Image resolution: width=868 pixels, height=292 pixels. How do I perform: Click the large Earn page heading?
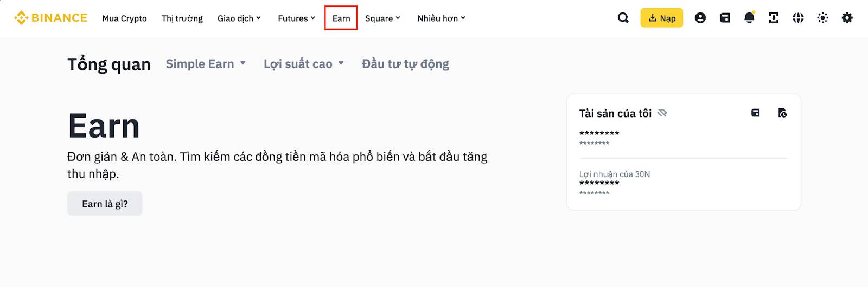[104, 126]
